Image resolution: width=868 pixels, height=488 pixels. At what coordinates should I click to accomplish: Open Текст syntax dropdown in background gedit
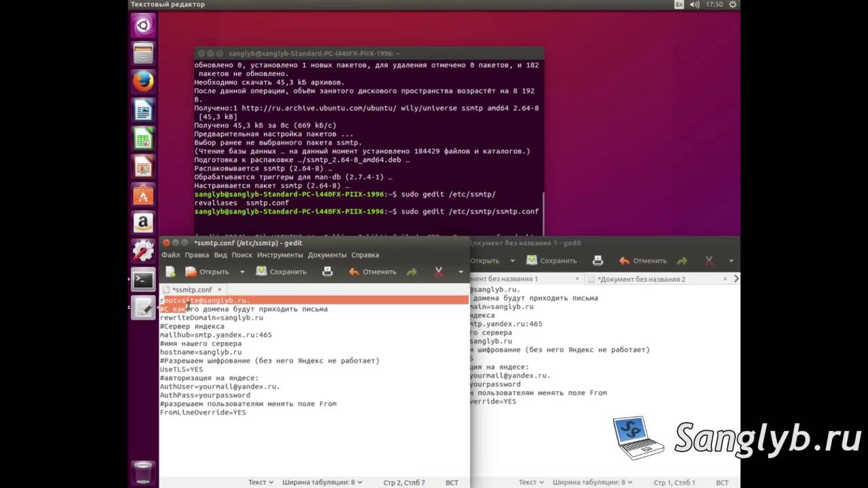532,483
